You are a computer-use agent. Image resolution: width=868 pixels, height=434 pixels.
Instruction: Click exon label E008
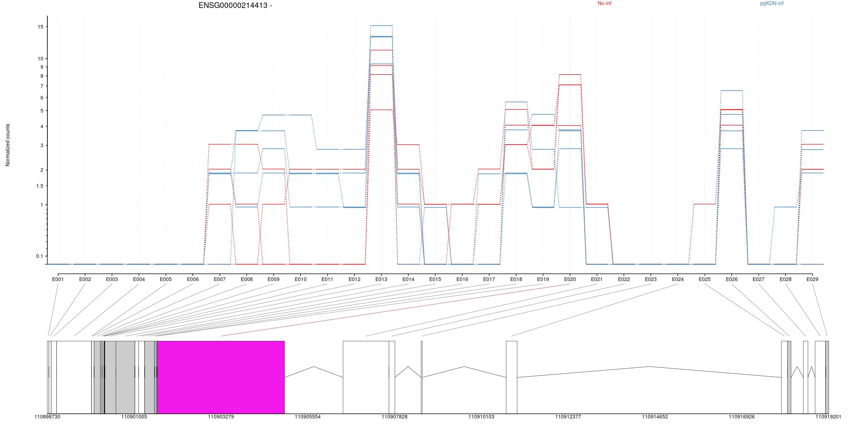(x=247, y=279)
